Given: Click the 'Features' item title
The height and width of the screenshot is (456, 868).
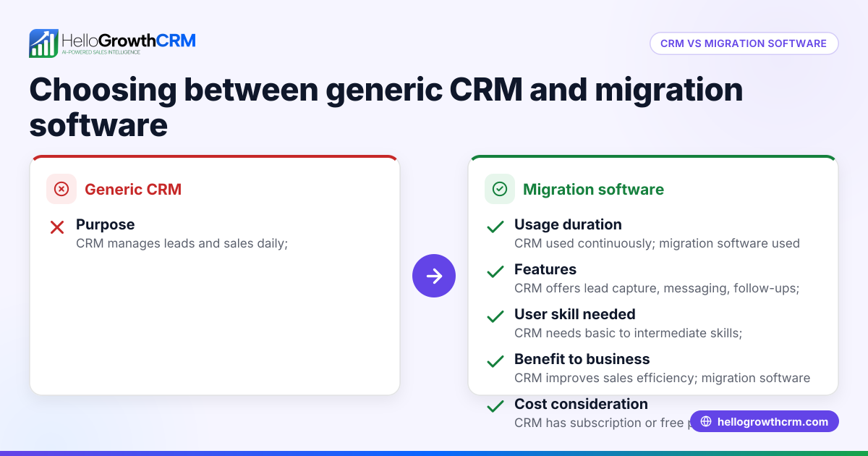Looking at the screenshot, I should pyautogui.click(x=545, y=269).
